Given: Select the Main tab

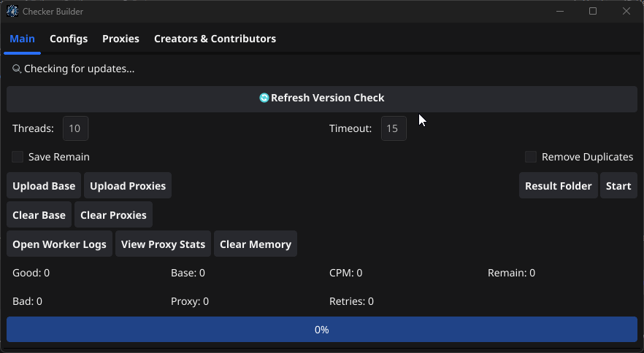Looking at the screenshot, I should (x=22, y=39).
